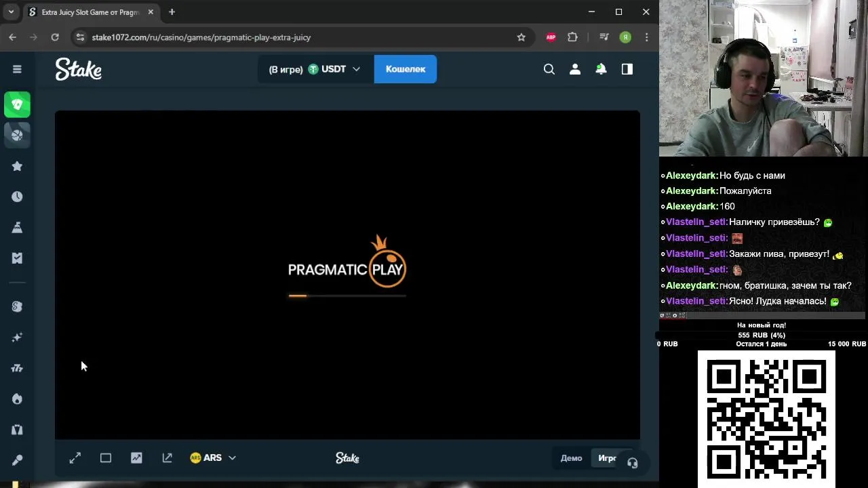Viewport: 868px width, 488px height.
Task: Enable theatre mode rectangle icon
Action: tap(106, 458)
